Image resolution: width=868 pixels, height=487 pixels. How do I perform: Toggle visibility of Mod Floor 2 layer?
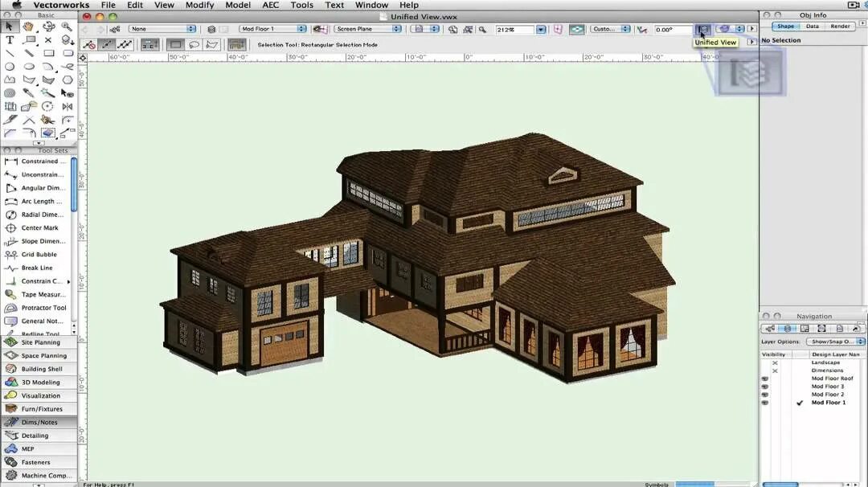click(765, 395)
